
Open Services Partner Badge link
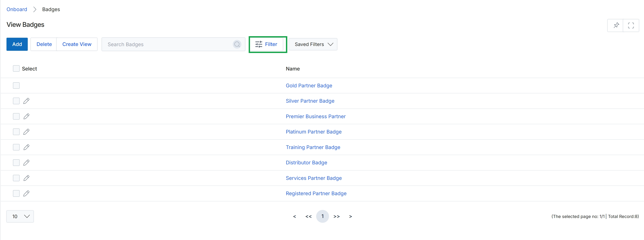(x=313, y=178)
